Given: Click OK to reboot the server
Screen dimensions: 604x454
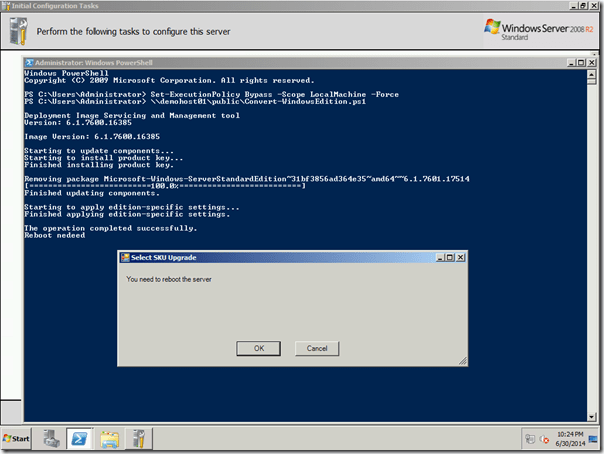Looking at the screenshot, I should [x=258, y=348].
